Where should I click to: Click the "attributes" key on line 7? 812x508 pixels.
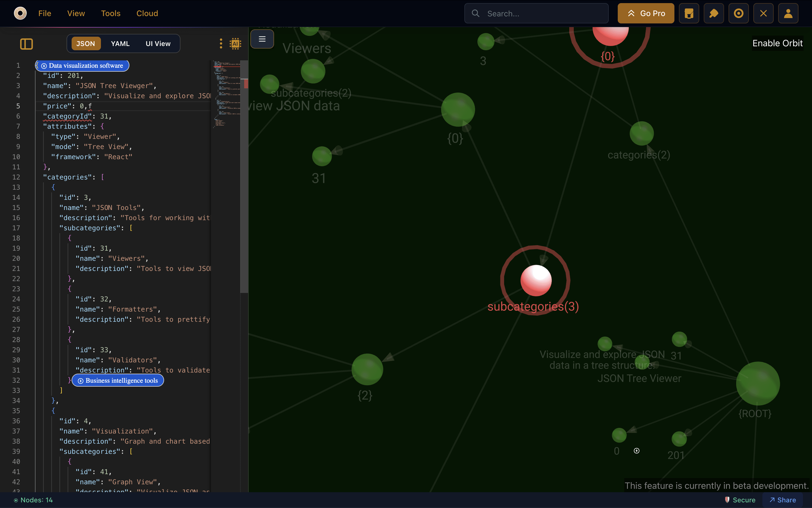pos(67,126)
